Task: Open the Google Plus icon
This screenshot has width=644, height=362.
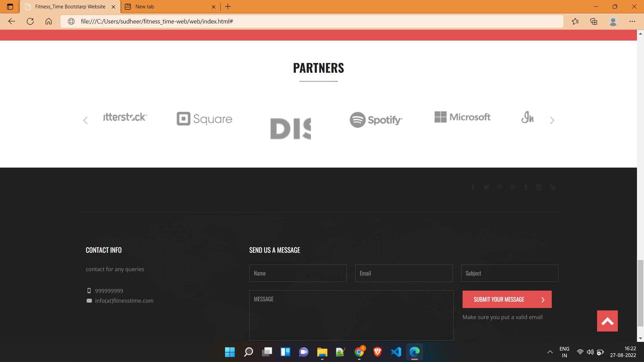Action: [x=513, y=187]
